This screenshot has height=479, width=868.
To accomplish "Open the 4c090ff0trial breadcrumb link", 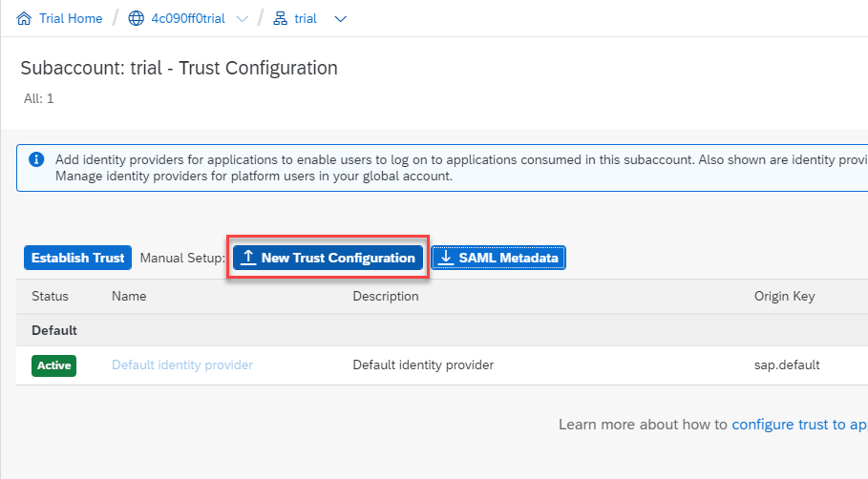I will (x=190, y=19).
